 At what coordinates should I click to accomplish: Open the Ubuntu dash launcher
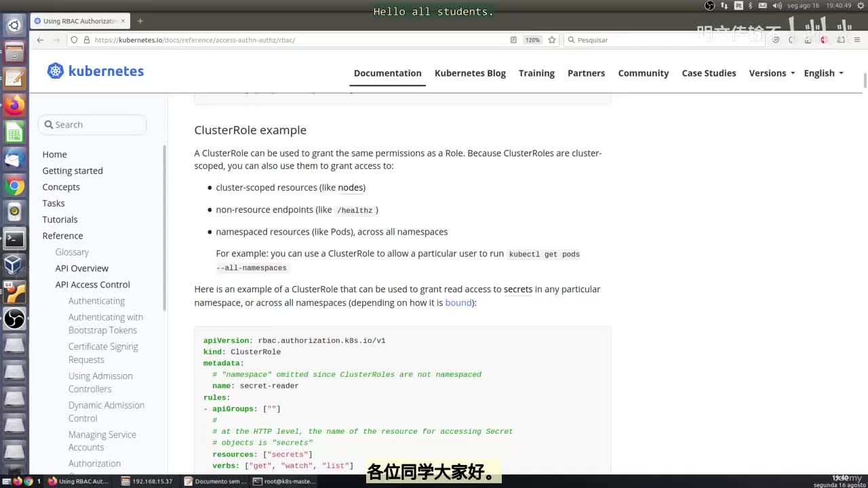[14, 26]
